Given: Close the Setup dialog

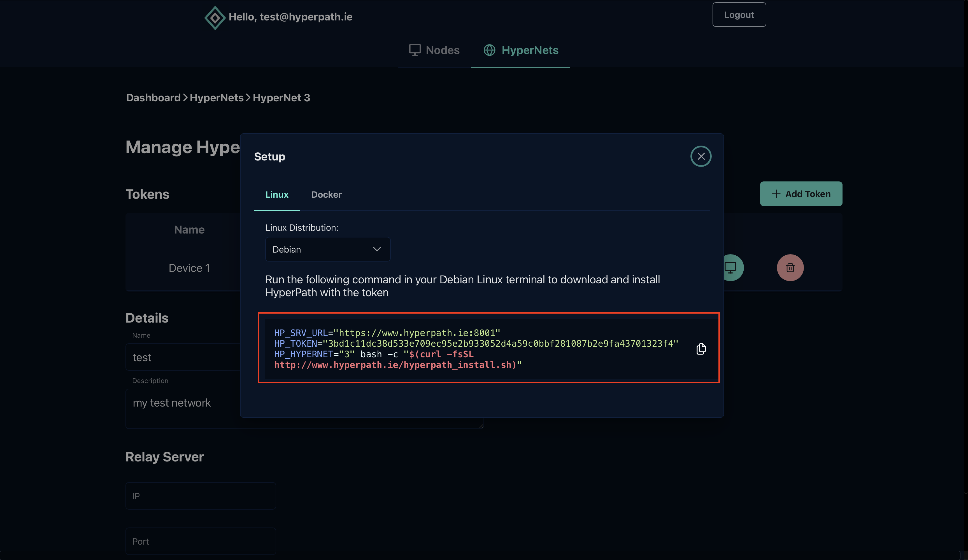Looking at the screenshot, I should (x=701, y=156).
